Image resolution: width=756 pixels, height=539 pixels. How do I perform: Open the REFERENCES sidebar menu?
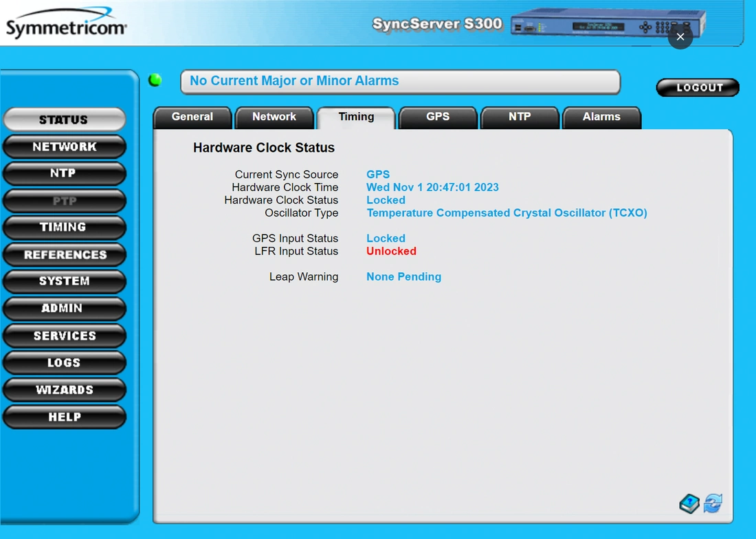(64, 254)
